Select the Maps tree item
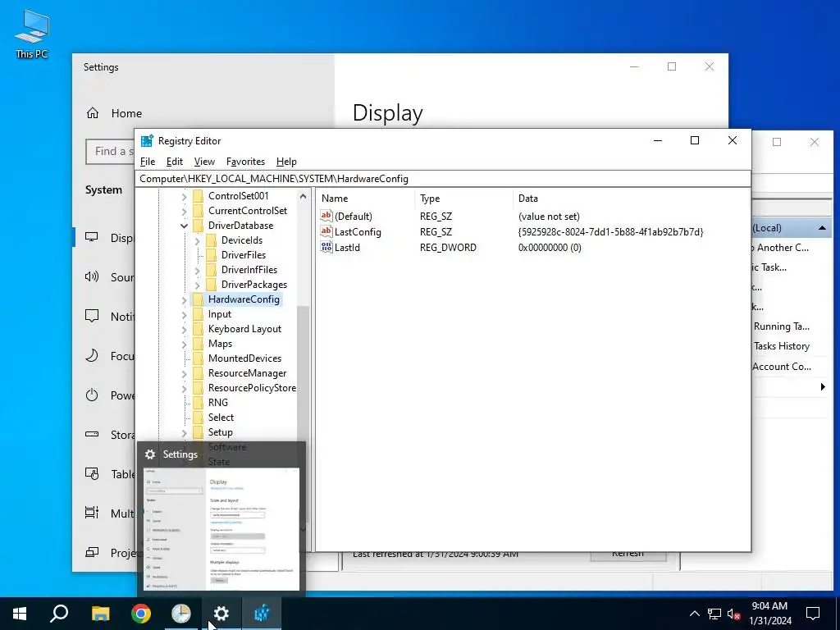840x630 pixels. [220, 344]
